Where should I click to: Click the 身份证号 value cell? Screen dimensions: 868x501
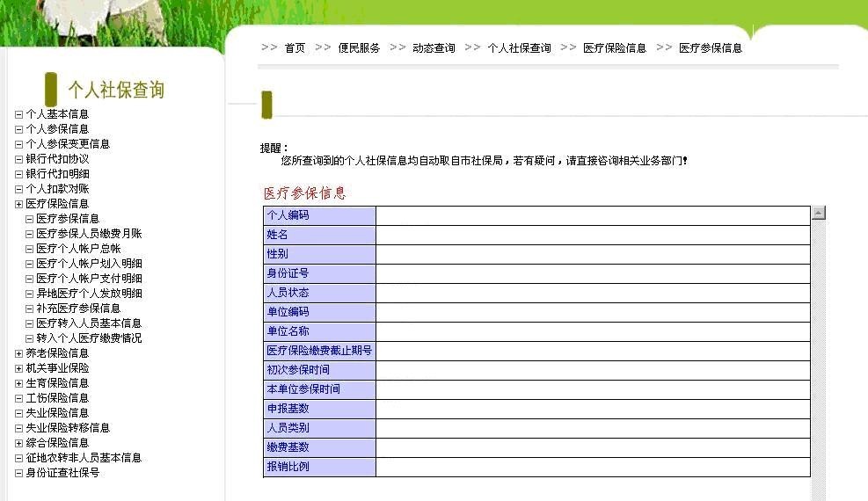click(x=593, y=273)
